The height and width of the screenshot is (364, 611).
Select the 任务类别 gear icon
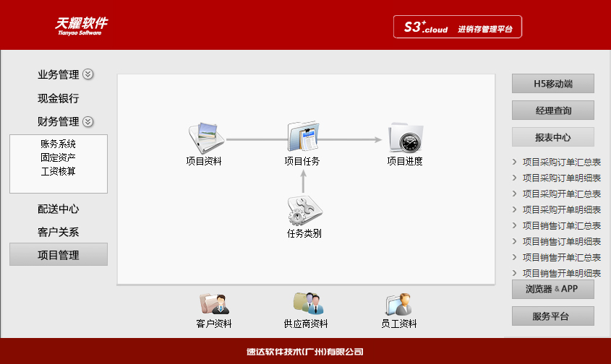coord(304,210)
